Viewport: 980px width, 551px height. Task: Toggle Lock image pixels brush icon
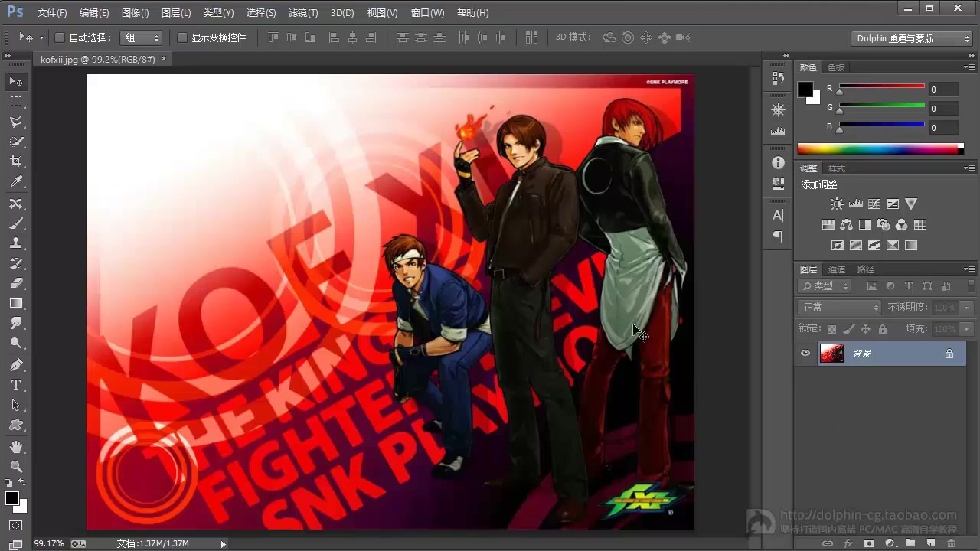point(848,329)
